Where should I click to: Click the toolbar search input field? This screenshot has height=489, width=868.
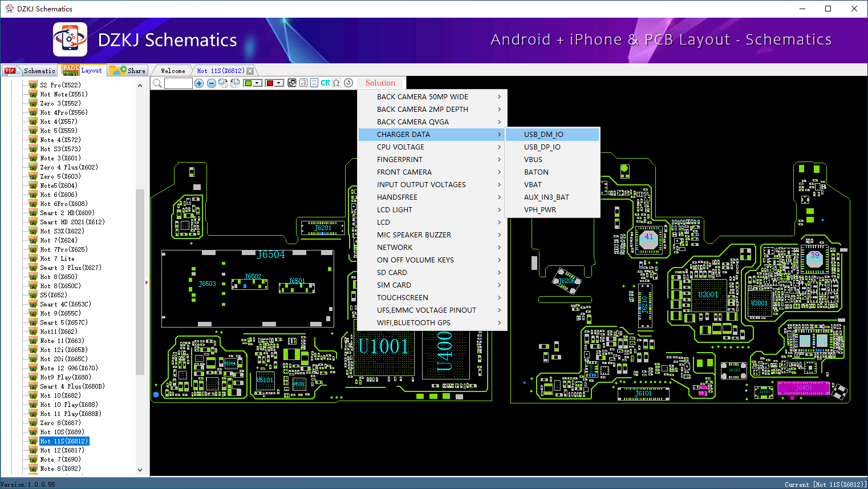[178, 83]
